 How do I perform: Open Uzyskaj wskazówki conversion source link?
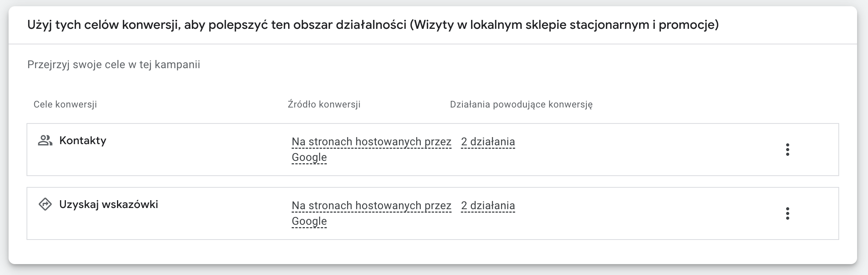[371, 206]
